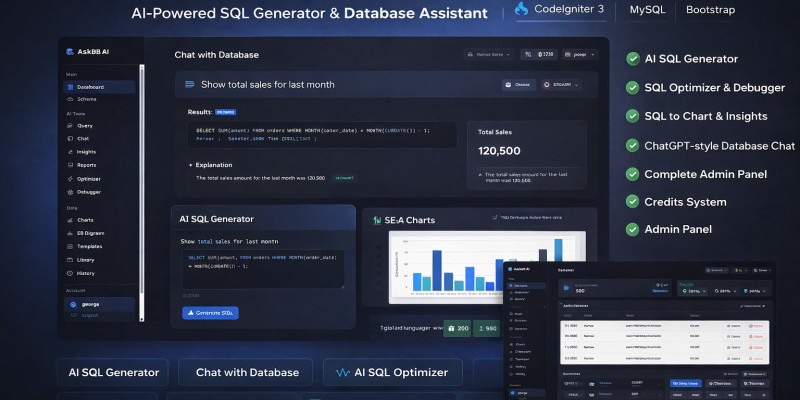The width and height of the screenshot is (800, 400).
Task: Switch to the Chat with Database tab
Action: point(246,372)
